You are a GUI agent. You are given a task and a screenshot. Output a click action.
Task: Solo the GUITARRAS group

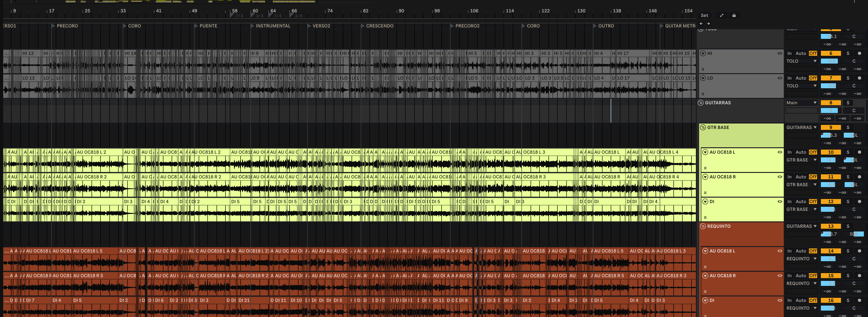(848, 103)
